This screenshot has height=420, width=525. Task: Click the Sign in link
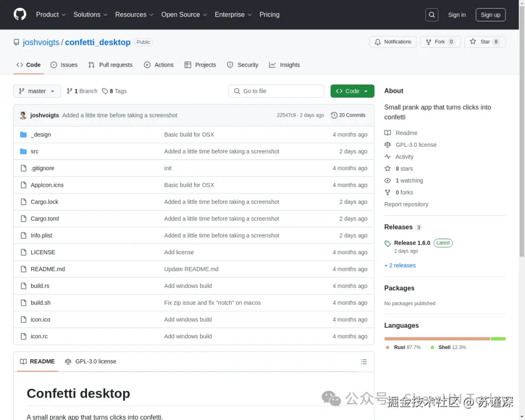point(456,15)
